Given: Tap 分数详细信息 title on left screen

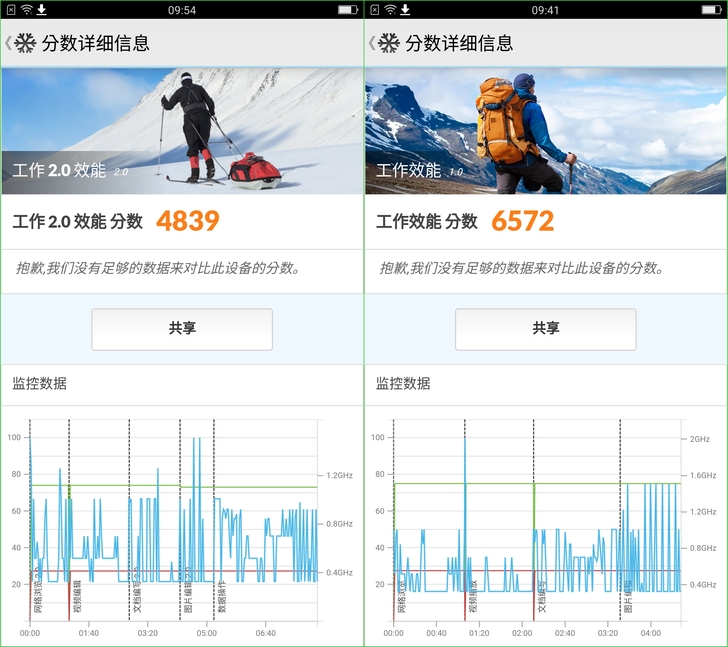Looking at the screenshot, I should 96,43.
